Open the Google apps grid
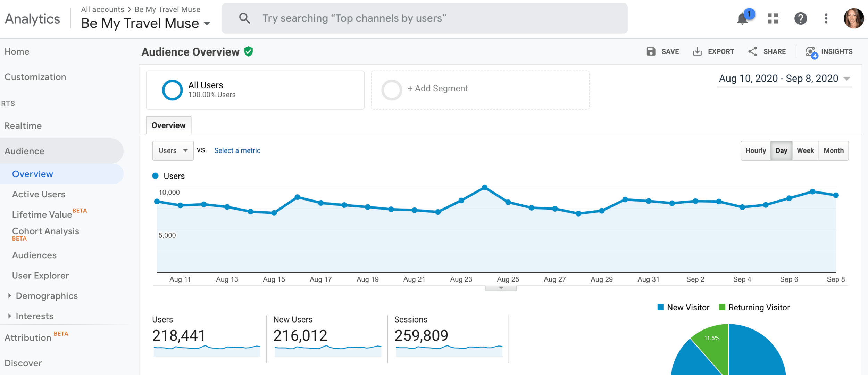Viewport: 868px width, 375px height. [773, 18]
